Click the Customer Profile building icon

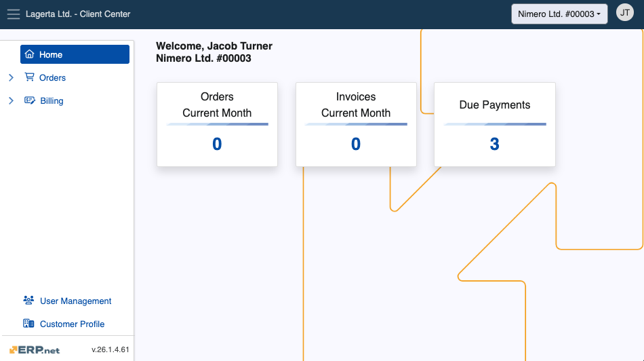[28, 323]
